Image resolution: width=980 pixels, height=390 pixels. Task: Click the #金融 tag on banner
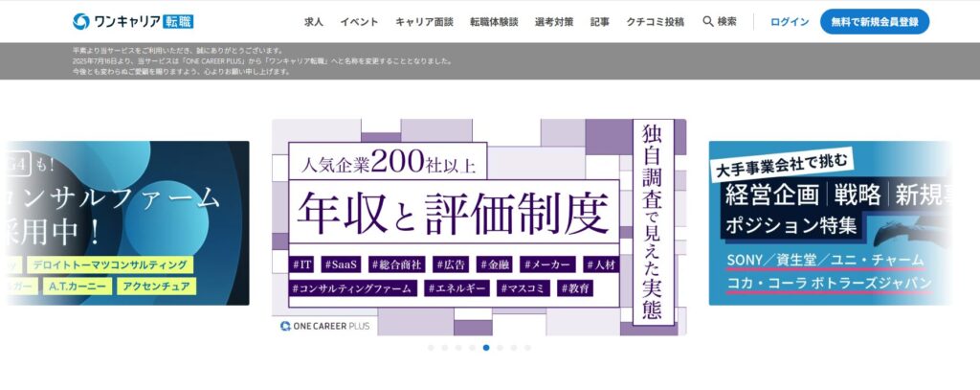point(494,264)
